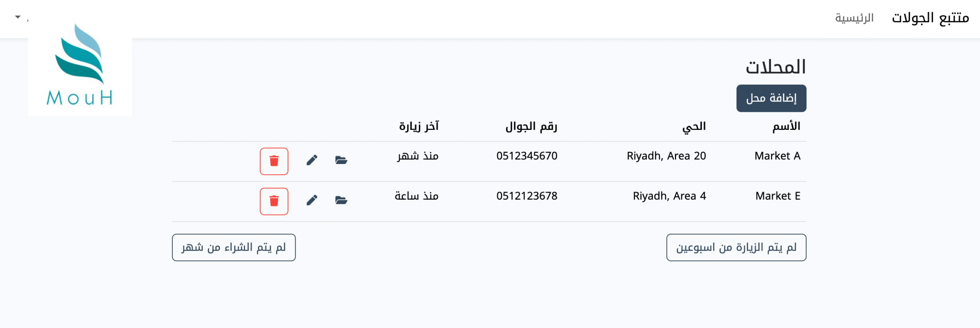Image resolution: width=980 pixels, height=328 pixels.
Task: Click the رقم الجوال column header
Action: tap(531, 126)
